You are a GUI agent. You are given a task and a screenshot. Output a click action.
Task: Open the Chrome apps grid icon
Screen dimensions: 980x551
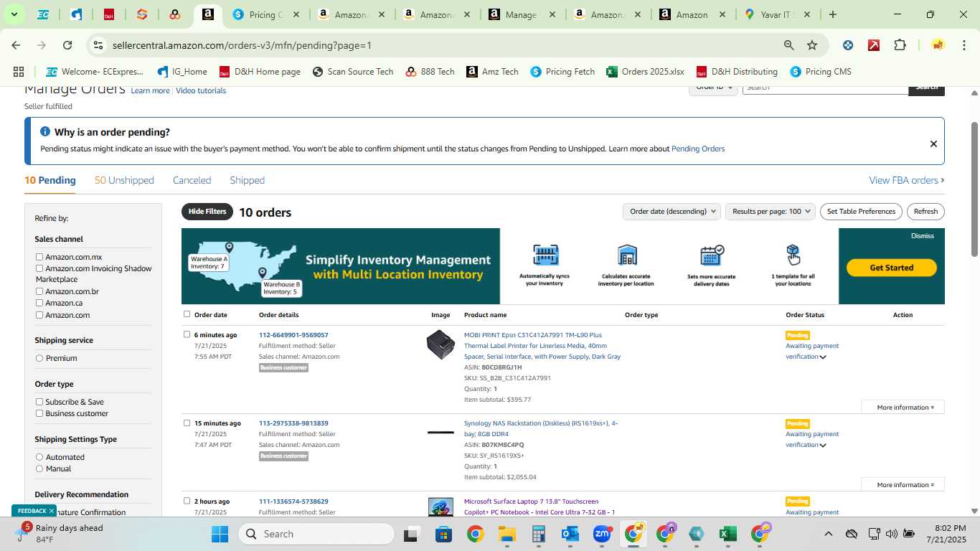point(19,72)
